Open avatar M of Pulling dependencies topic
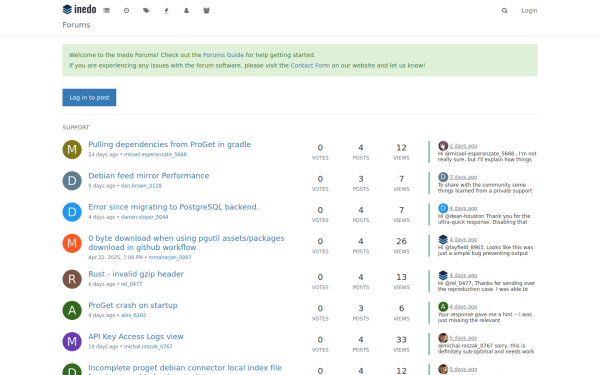 click(72, 149)
